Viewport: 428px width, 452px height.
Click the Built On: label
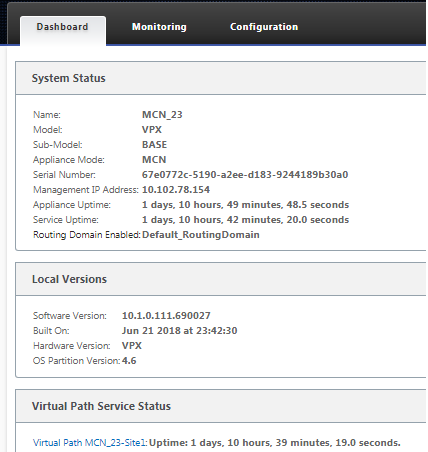pyautogui.click(x=51, y=331)
